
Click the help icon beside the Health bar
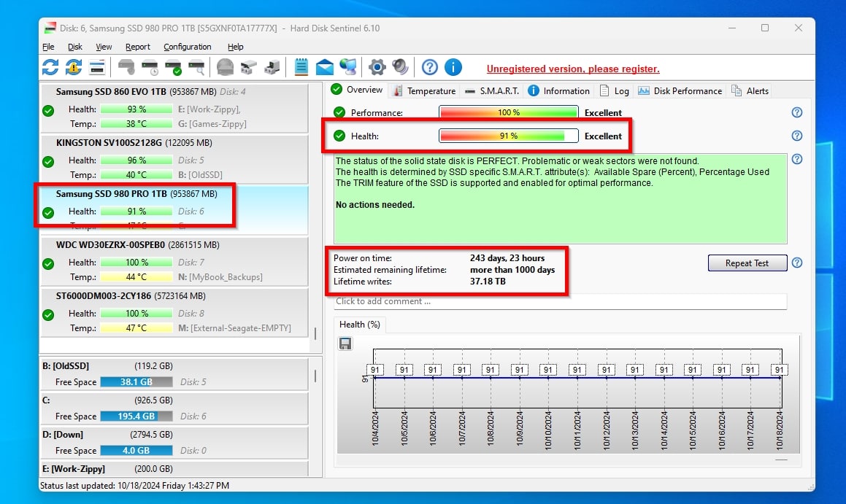(x=797, y=136)
